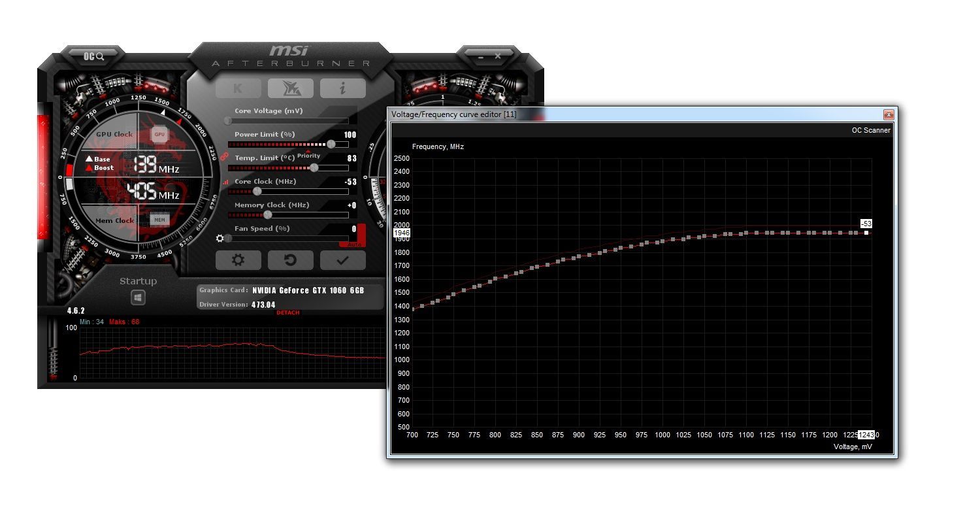Open the OC Scanner search button in Afterburner

93,56
